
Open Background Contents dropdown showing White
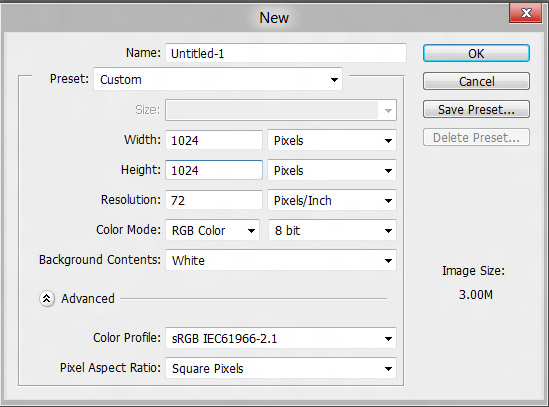(x=281, y=260)
